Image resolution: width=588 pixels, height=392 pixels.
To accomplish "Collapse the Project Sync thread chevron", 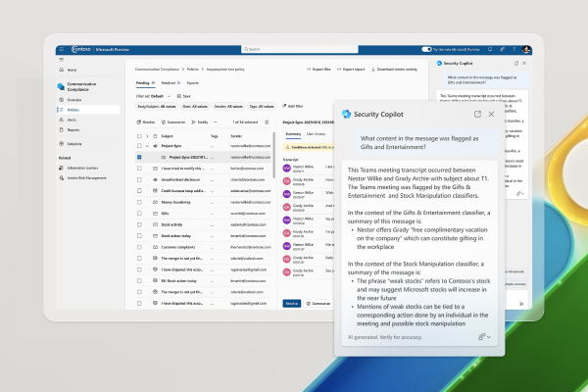I will coord(149,145).
